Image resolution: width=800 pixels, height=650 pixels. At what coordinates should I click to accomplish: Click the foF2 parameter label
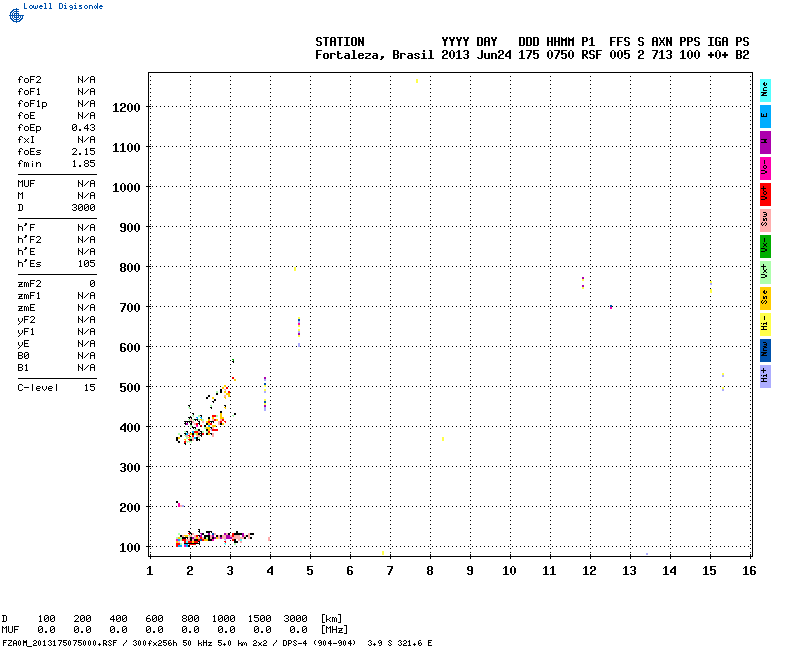(x=30, y=80)
